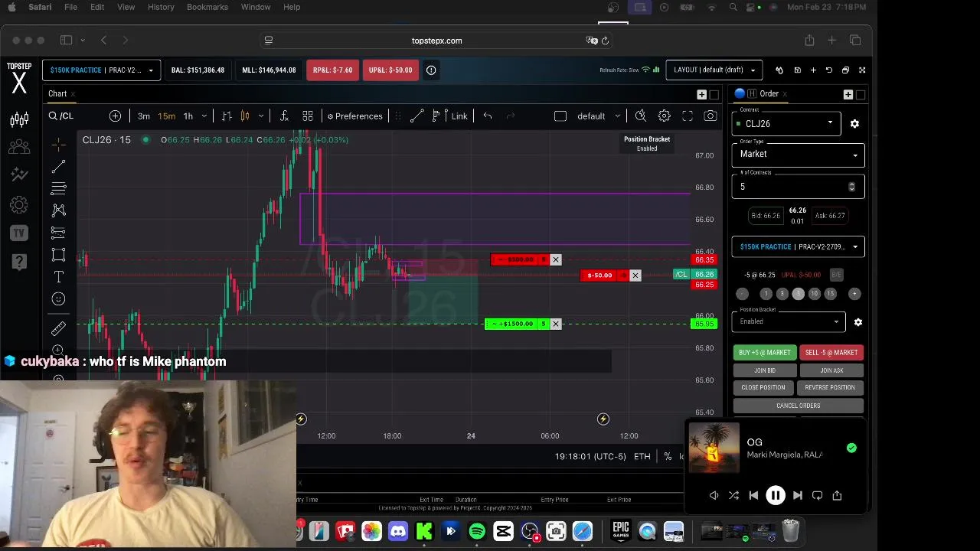The height and width of the screenshot is (551, 980).
Task: Select the emoji sticker tool
Action: click(58, 299)
